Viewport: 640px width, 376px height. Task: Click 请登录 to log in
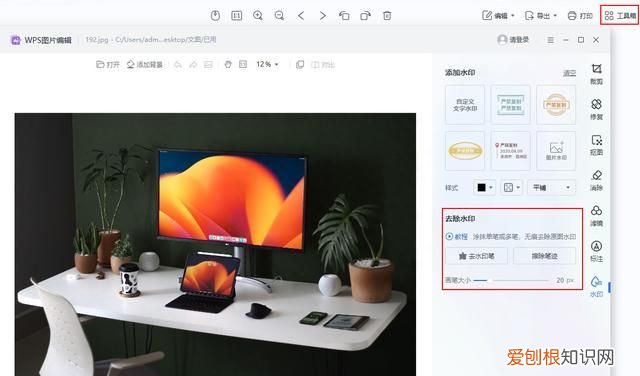(x=513, y=40)
